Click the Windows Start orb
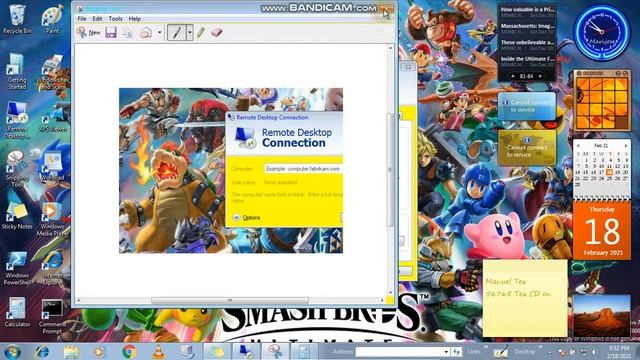 [13, 352]
